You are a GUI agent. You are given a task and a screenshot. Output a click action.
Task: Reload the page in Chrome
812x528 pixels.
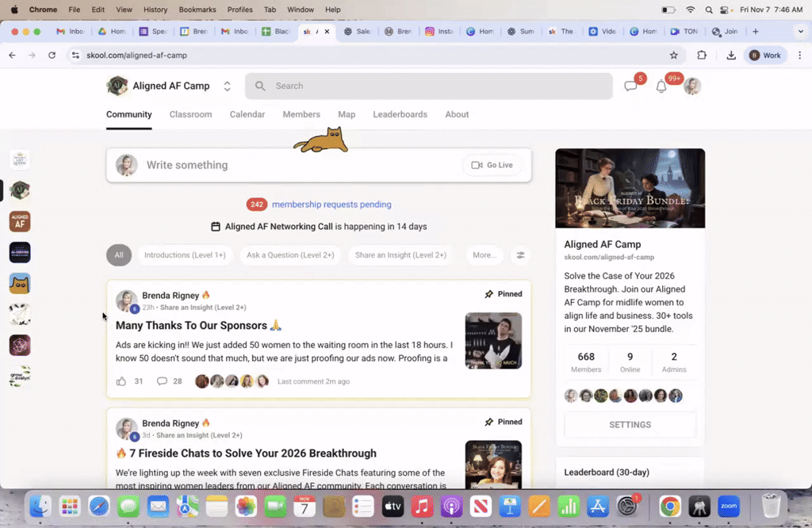pos(52,55)
